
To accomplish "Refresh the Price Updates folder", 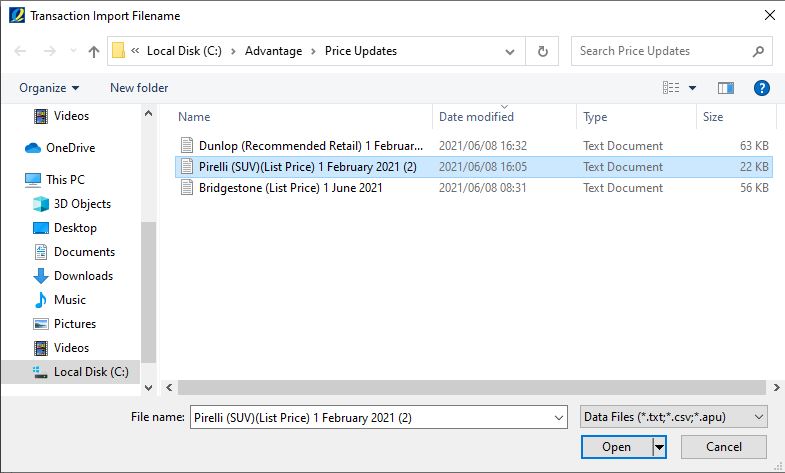I will tap(542, 51).
